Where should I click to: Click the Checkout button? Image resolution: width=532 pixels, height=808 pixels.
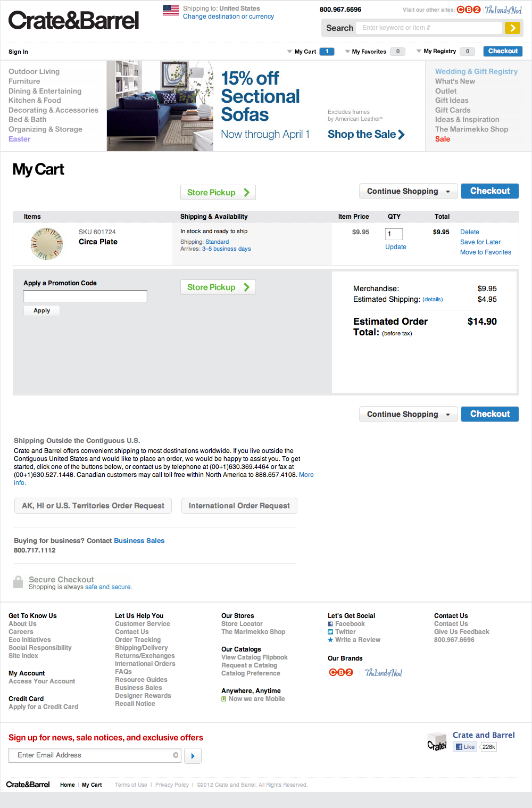pos(489,191)
